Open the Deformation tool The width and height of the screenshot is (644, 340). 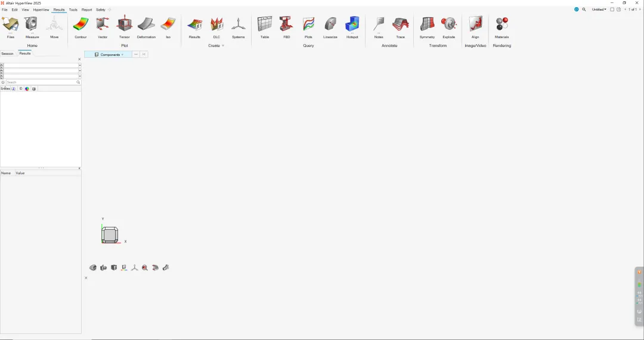[146, 24]
